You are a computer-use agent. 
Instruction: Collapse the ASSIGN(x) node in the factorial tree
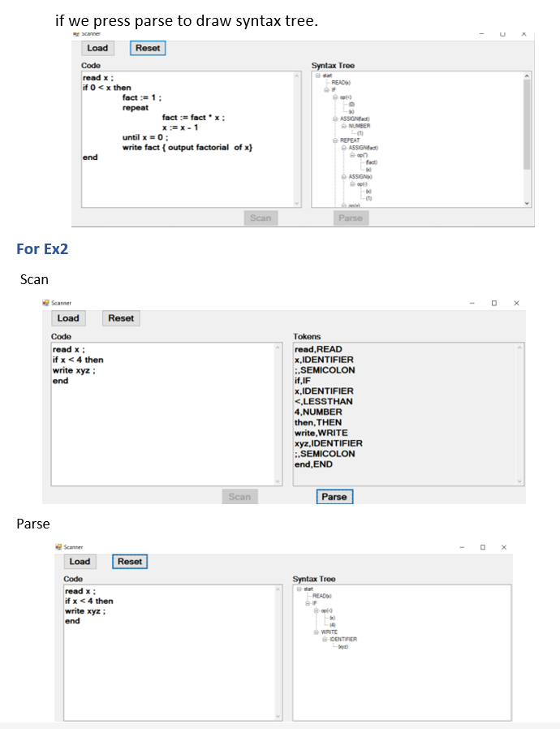[x=344, y=177]
